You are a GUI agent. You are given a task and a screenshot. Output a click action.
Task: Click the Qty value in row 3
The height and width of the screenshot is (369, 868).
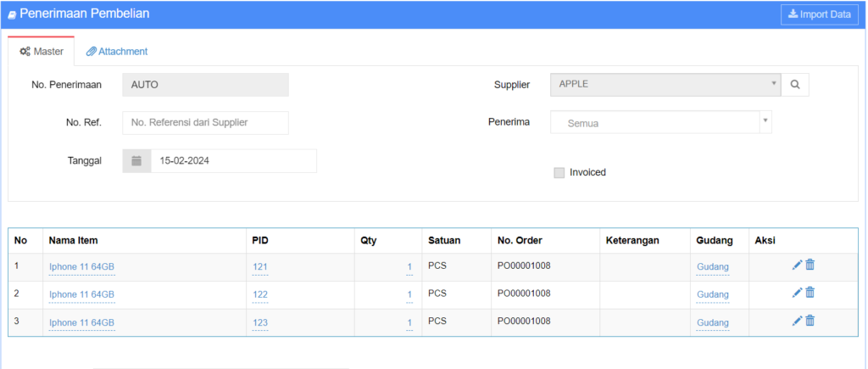(x=409, y=322)
